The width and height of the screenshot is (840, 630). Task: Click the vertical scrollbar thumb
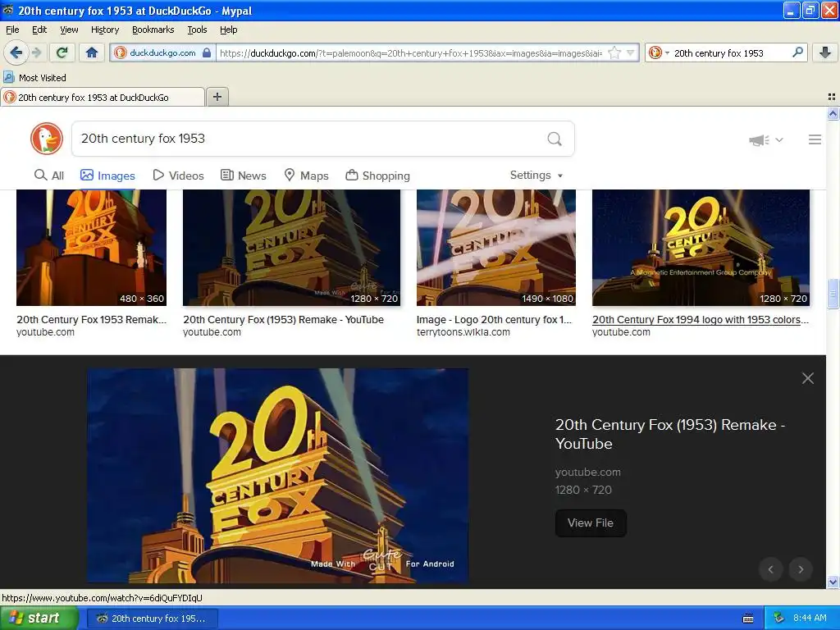click(x=833, y=294)
